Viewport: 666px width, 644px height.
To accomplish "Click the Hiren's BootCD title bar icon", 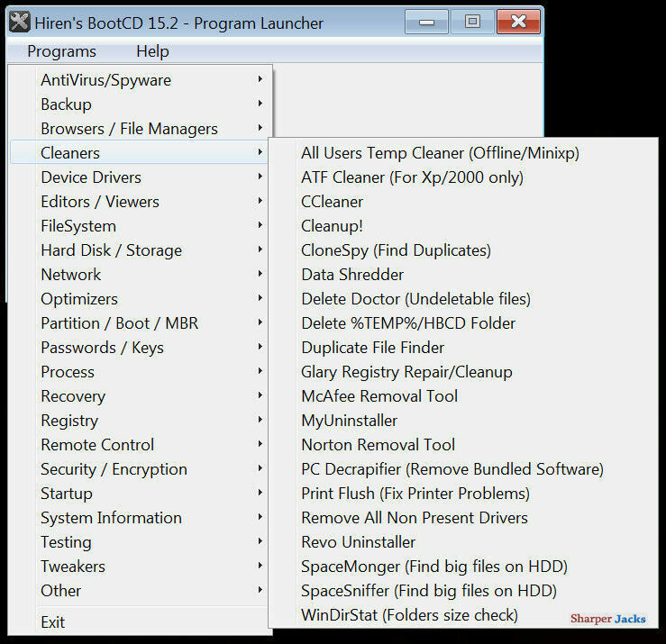I will pos(20,23).
